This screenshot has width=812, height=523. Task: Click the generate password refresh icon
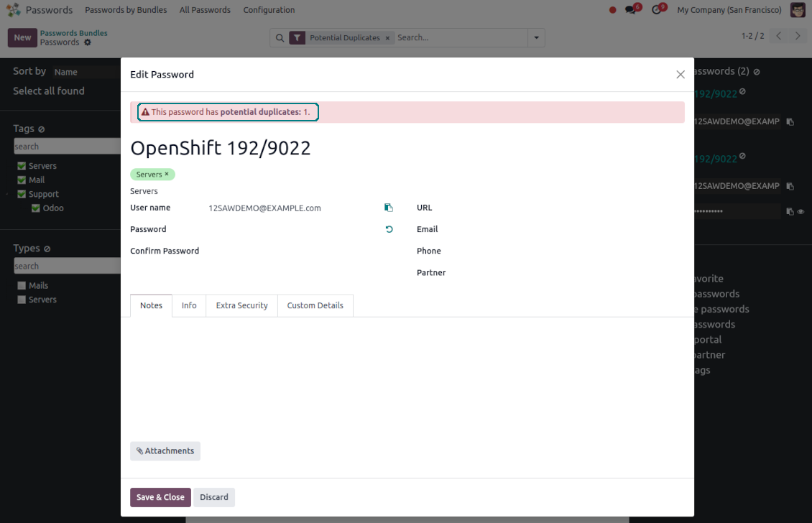tap(389, 229)
